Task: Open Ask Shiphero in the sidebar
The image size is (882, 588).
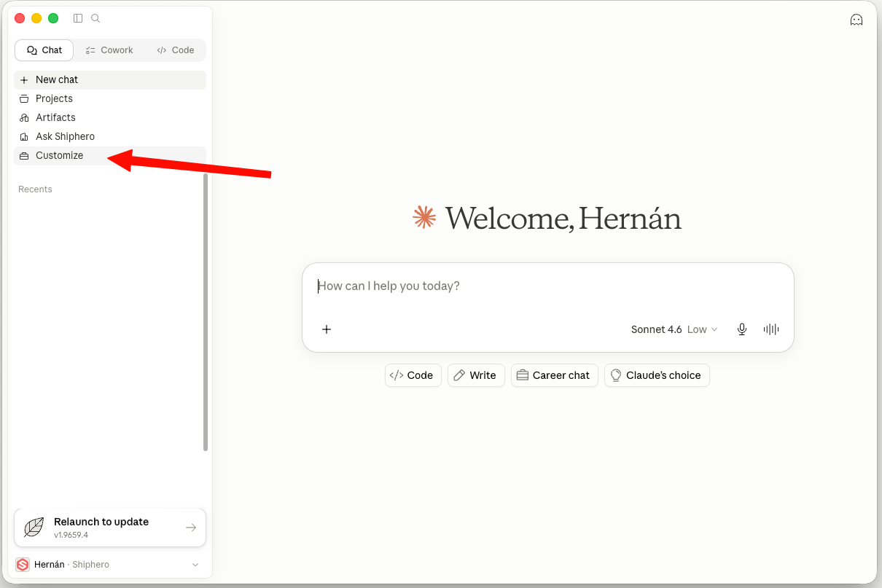Action: (110, 137)
